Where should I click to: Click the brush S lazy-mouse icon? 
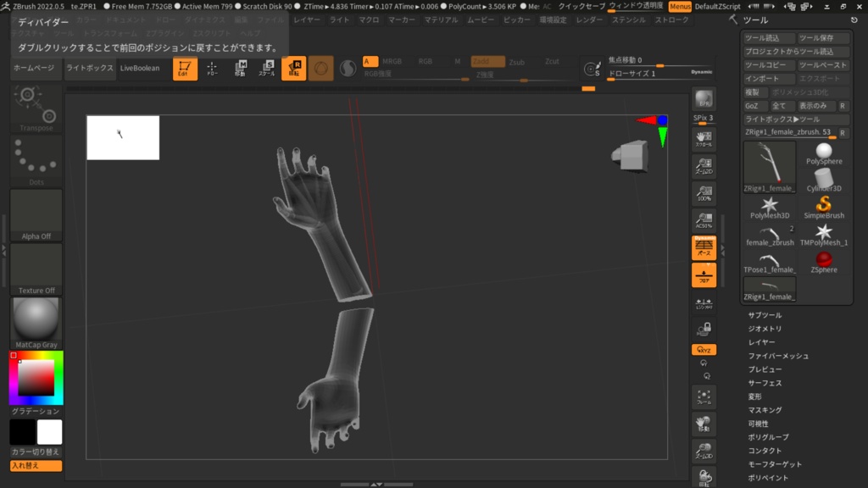click(591, 69)
